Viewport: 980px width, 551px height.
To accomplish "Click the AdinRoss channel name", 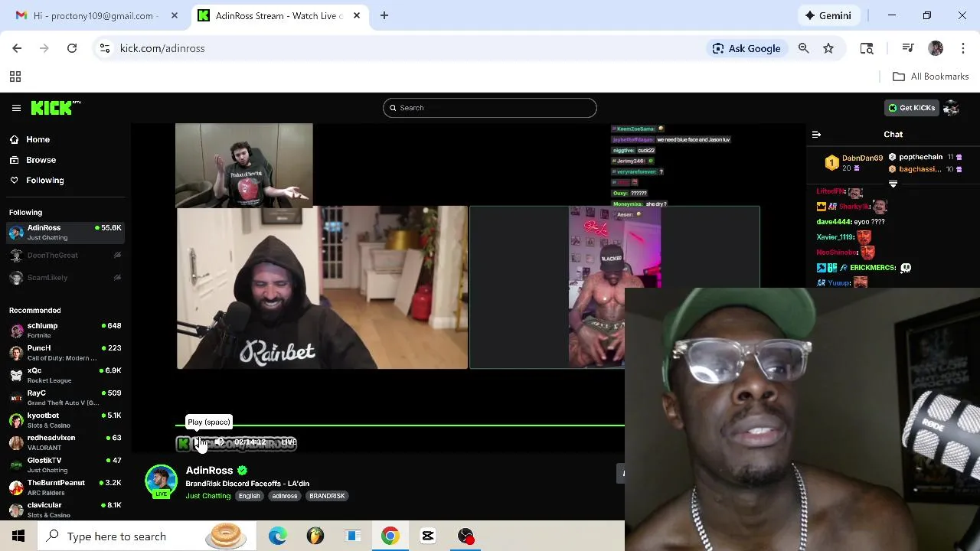I will click(209, 471).
